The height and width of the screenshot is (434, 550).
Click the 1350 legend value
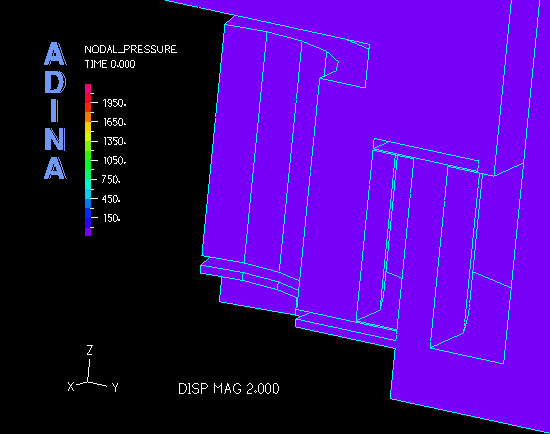114,141
